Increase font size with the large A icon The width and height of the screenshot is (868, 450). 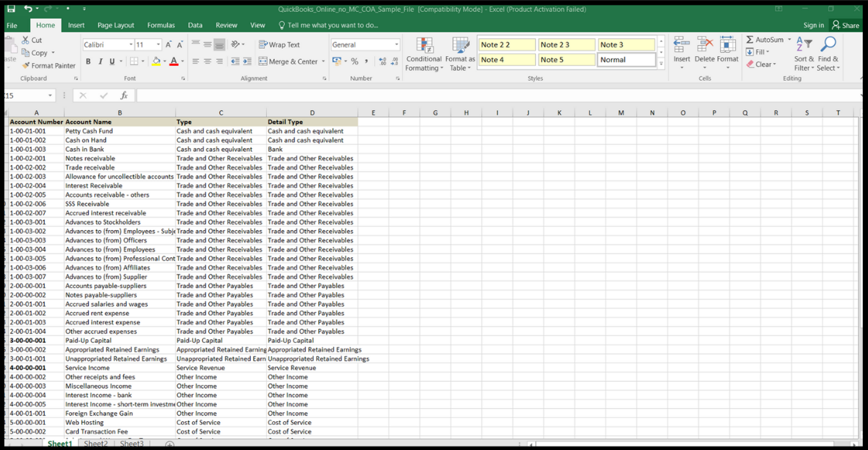pos(168,45)
